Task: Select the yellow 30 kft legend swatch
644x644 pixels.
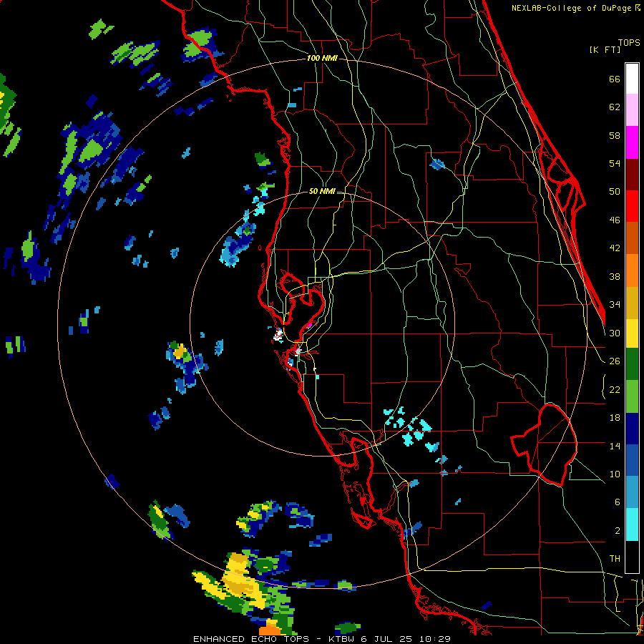Action: (x=632, y=333)
